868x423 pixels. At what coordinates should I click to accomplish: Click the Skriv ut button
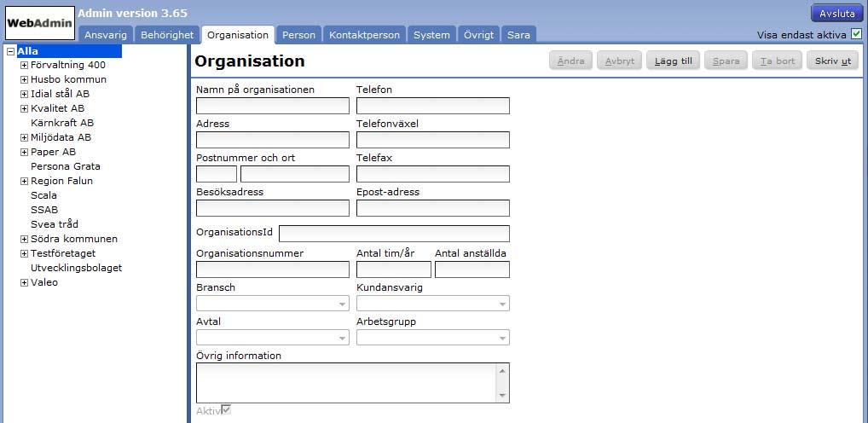tap(832, 61)
